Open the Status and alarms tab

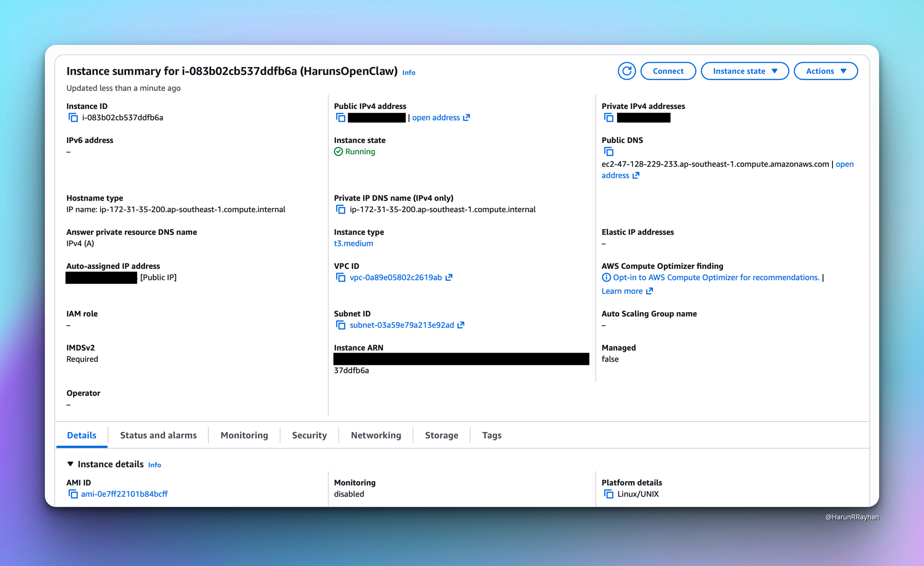coord(158,435)
